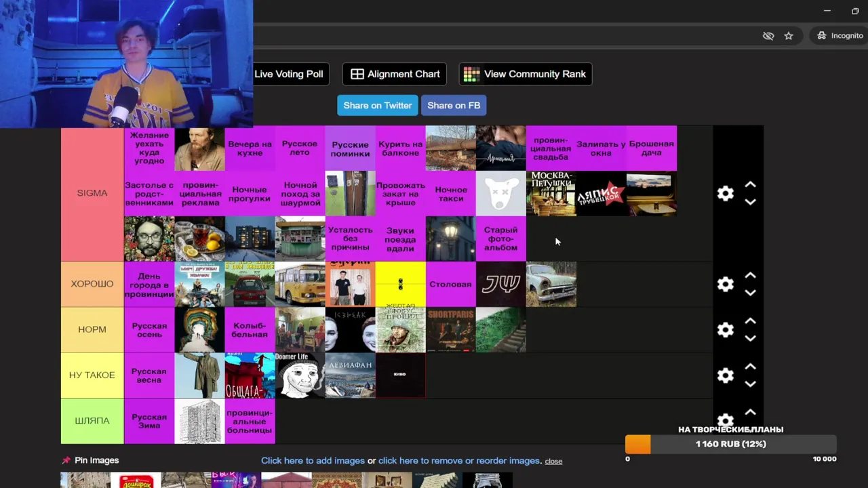Click the Live Voting Poll button

[x=292, y=74]
